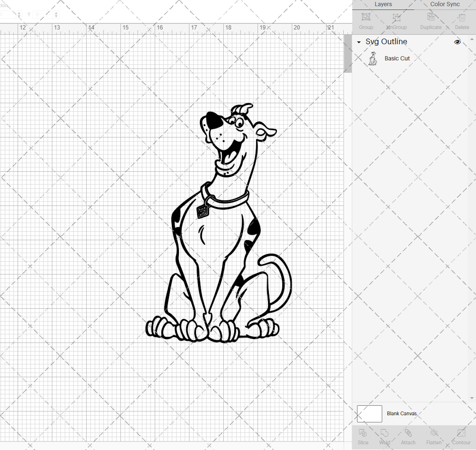Image resolution: width=476 pixels, height=450 pixels.
Task: Select the Blank Canvas entry
Action: pos(402,413)
